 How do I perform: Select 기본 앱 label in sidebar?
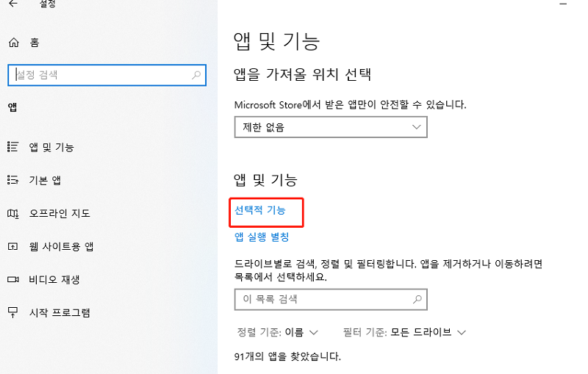click(46, 180)
